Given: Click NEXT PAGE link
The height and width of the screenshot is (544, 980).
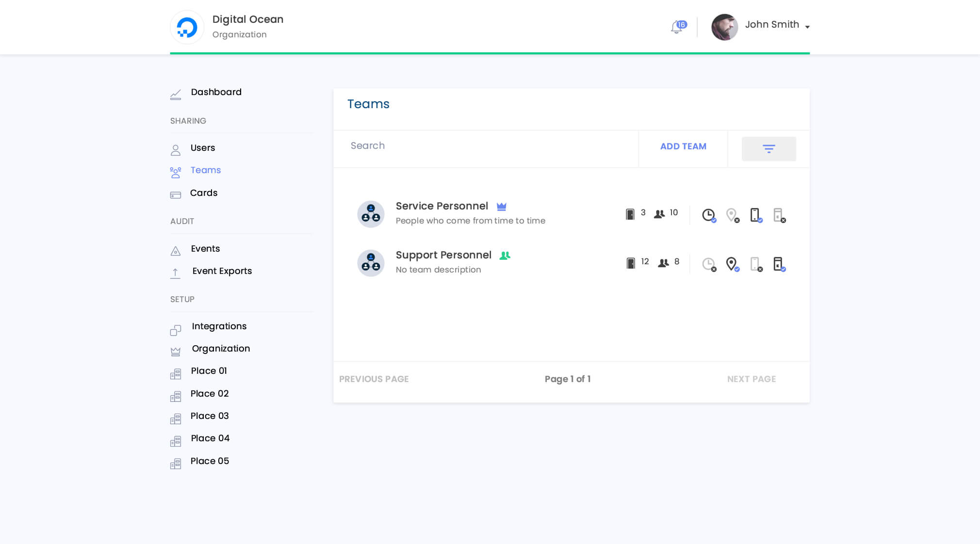Looking at the screenshot, I should [751, 379].
